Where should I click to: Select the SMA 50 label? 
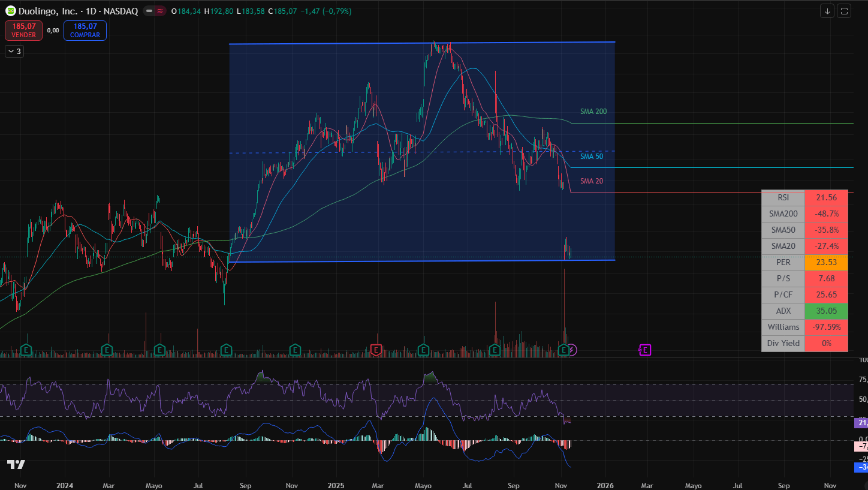[x=592, y=157]
